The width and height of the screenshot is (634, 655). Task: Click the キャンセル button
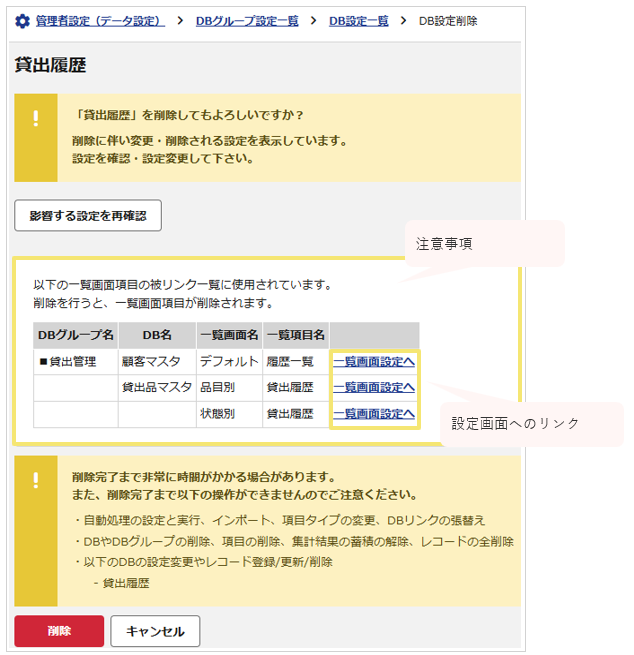tap(155, 631)
